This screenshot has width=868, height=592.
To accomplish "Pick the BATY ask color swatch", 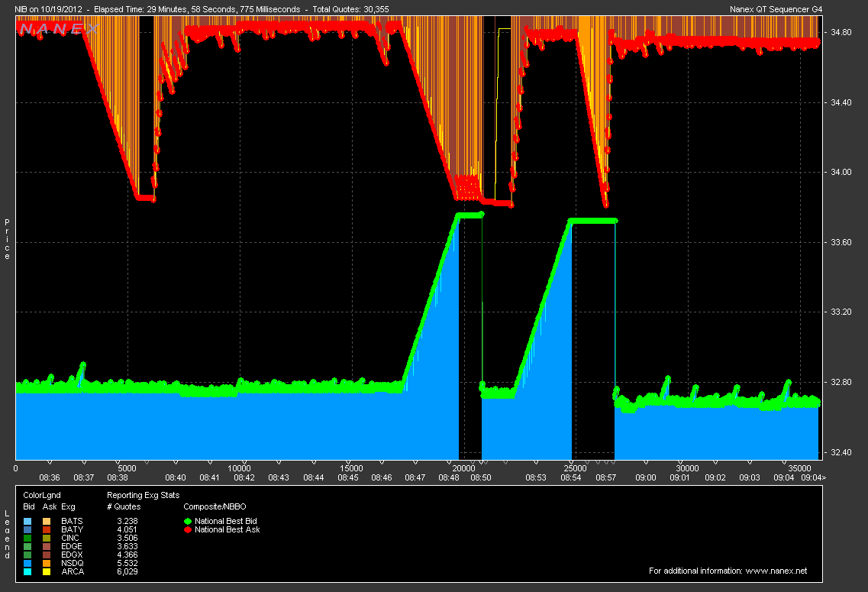I will point(47,529).
